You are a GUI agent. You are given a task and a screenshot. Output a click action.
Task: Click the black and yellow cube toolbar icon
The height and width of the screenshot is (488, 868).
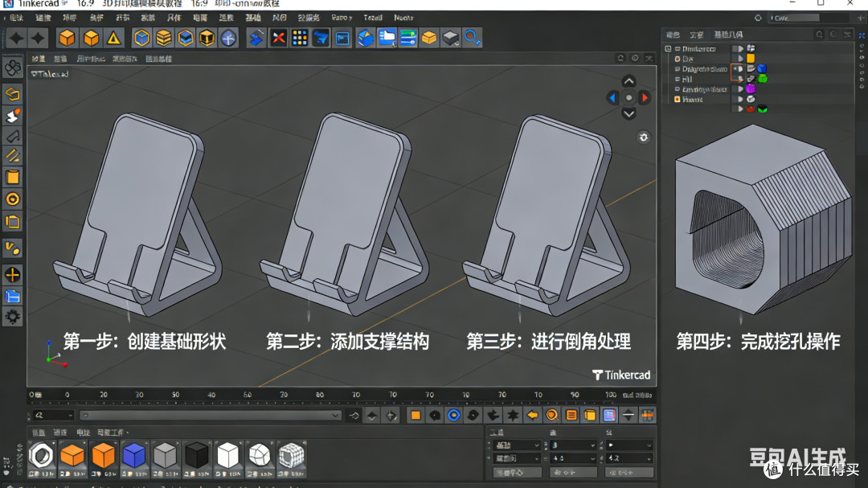point(207,38)
